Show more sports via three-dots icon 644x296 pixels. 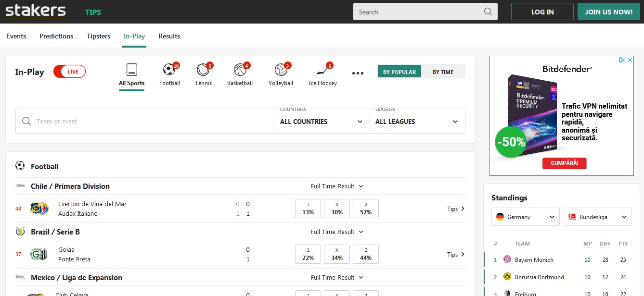(x=358, y=73)
